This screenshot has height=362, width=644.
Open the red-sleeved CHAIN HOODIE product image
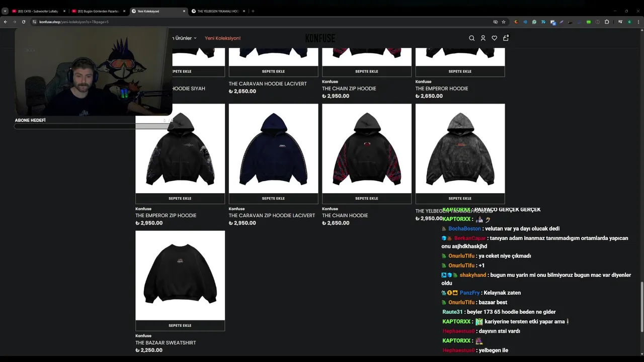click(x=367, y=148)
